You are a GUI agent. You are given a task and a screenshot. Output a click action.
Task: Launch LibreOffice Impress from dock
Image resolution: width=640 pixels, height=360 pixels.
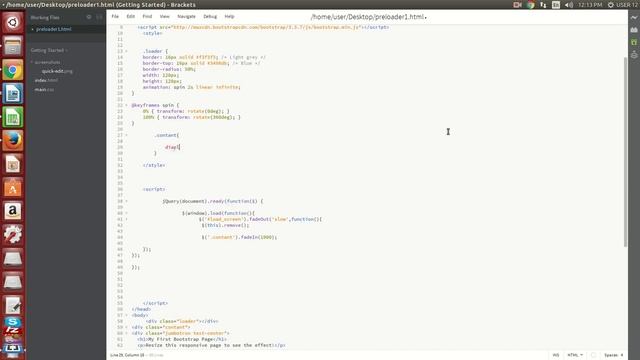pyautogui.click(x=13, y=164)
